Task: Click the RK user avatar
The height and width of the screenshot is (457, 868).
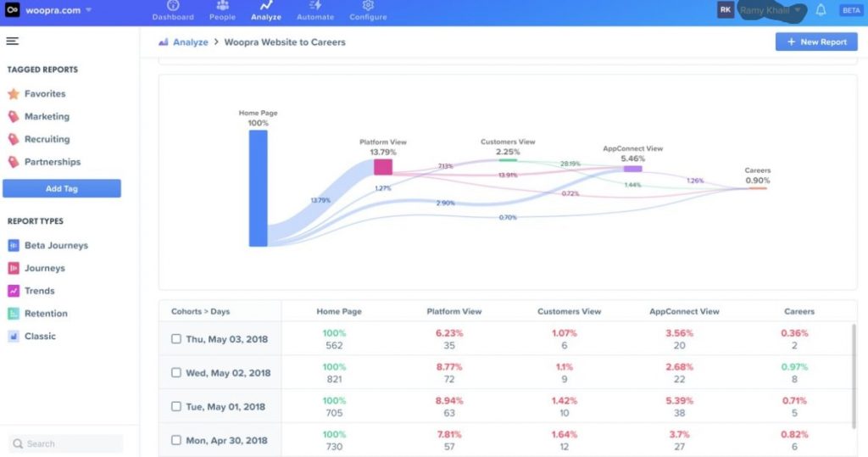Action: click(x=726, y=10)
